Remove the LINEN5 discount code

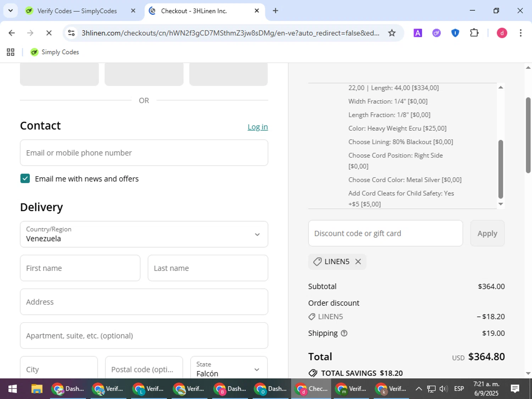(358, 261)
